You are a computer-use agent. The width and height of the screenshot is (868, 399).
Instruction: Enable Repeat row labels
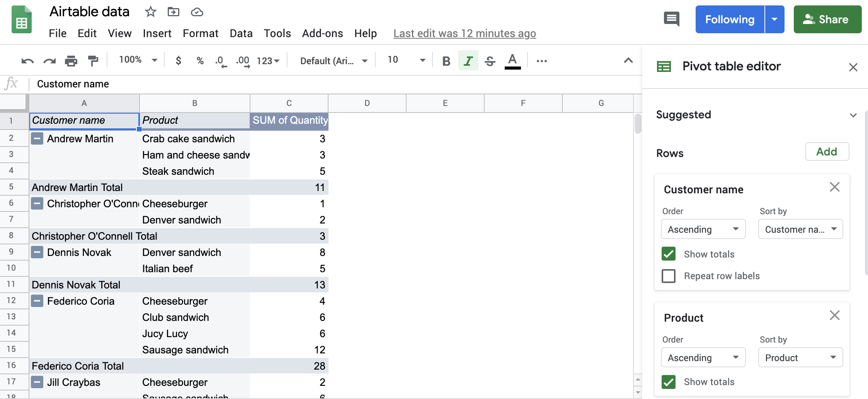pos(669,276)
